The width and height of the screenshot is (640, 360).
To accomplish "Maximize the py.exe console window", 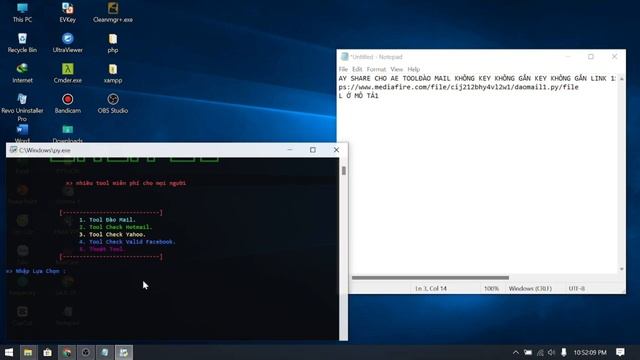I will (313, 150).
